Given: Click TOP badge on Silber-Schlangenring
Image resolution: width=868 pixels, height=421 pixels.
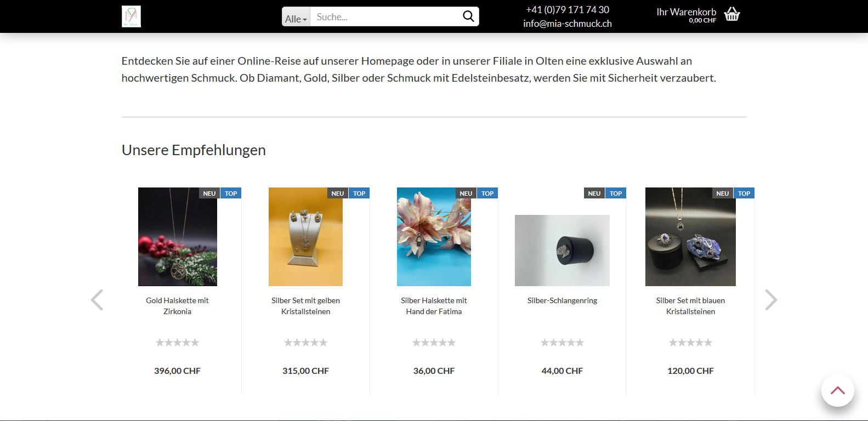Looking at the screenshot, I should coord(616,194).
